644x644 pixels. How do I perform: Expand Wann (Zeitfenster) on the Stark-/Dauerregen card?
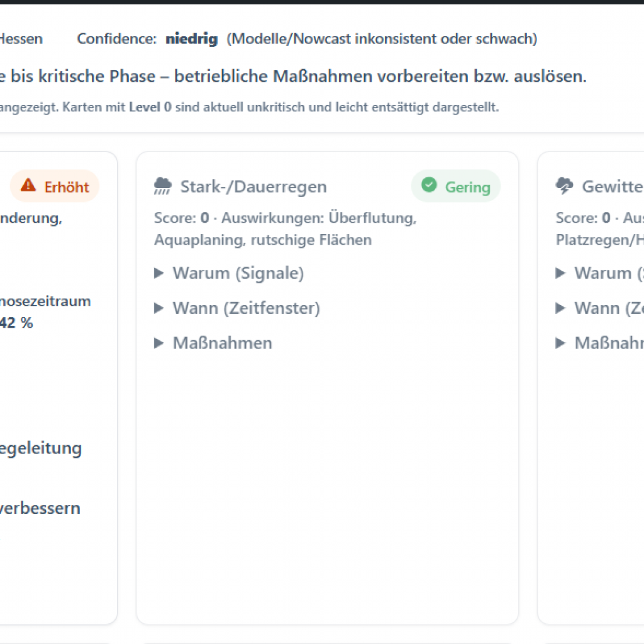point(245,308)
